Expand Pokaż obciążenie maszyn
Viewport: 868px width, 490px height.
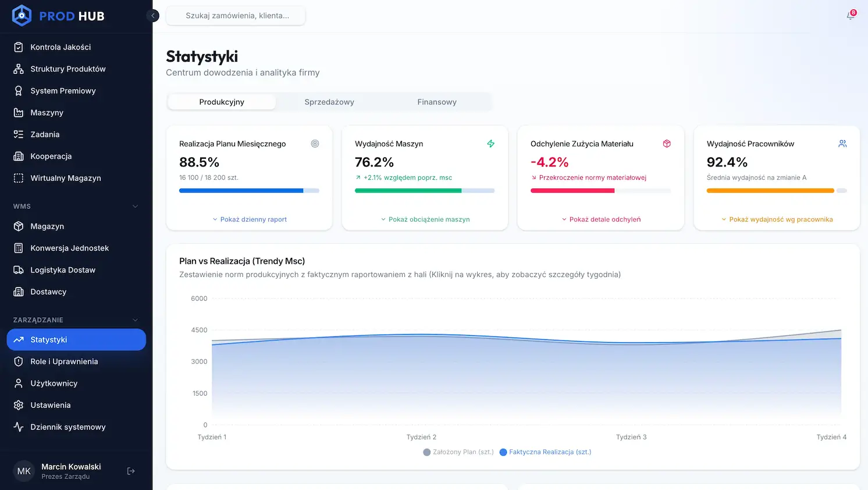(x=425, y=219)
